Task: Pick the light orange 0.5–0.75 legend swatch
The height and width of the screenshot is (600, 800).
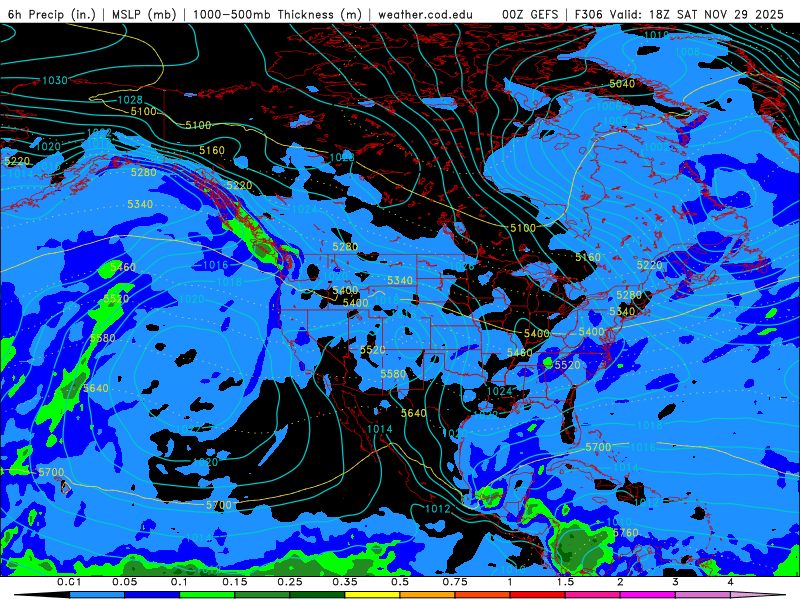Action: (x=428, y=595)
